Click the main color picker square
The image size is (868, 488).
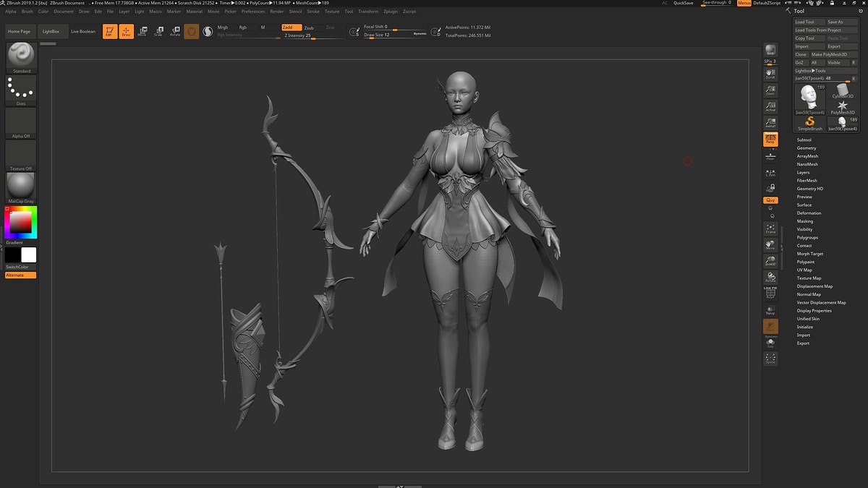(x=21, y=222)
